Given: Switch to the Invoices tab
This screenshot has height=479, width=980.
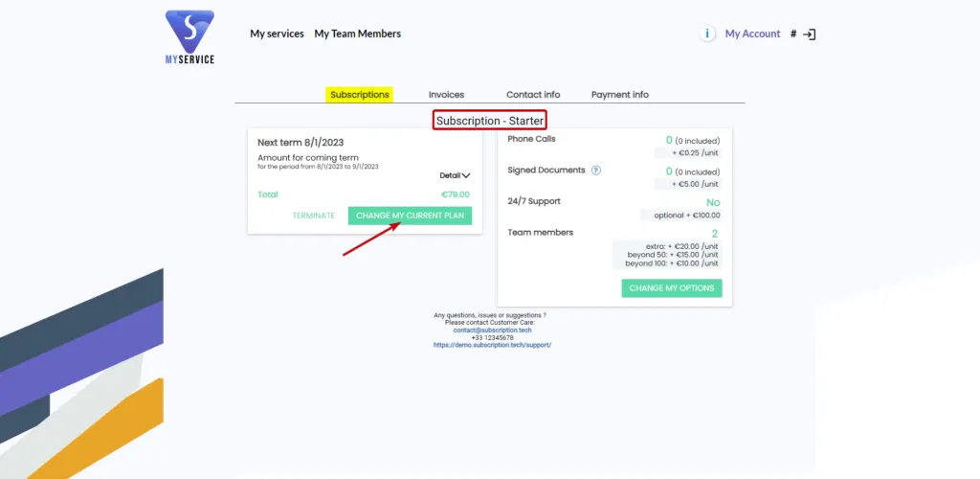Looking at the screenshot, I should pyautogui.click(x=446, y=95).
